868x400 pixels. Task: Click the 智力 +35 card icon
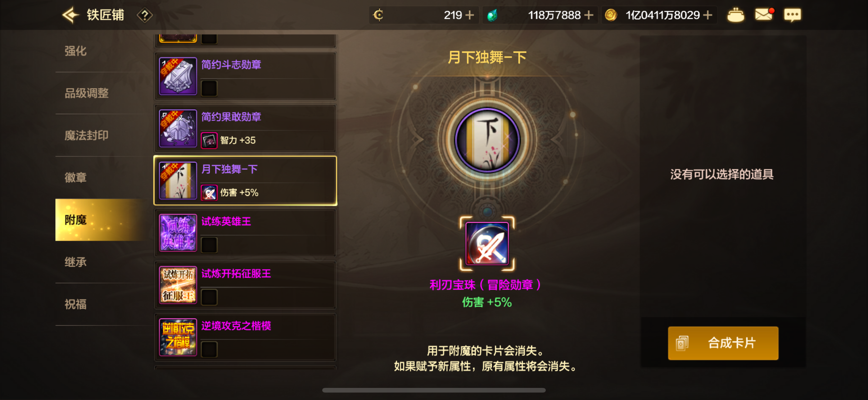pyautogui.click(x=209, y=140)
